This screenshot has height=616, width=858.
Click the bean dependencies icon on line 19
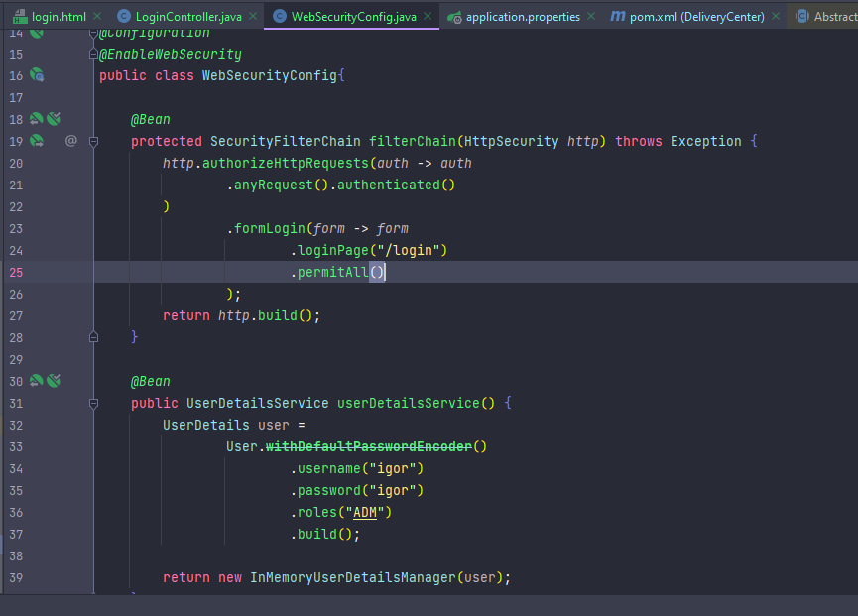point(37,141)
